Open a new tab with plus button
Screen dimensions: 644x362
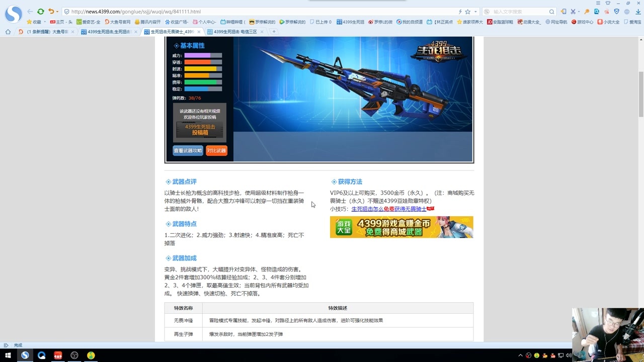(x=274, y=32)
